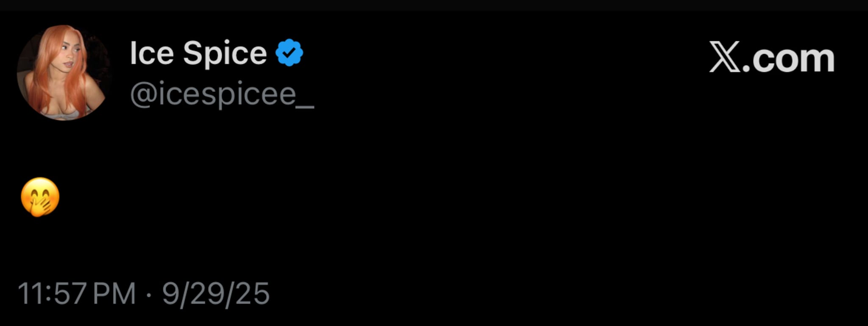
Task: Click the "m" at the end of X.com
Action: click(819, 59)
